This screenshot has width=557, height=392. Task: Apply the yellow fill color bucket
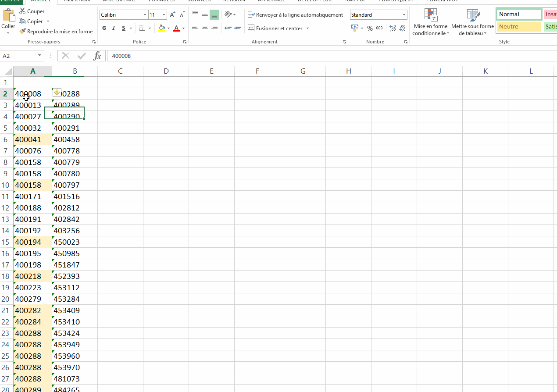coord(161,28)
